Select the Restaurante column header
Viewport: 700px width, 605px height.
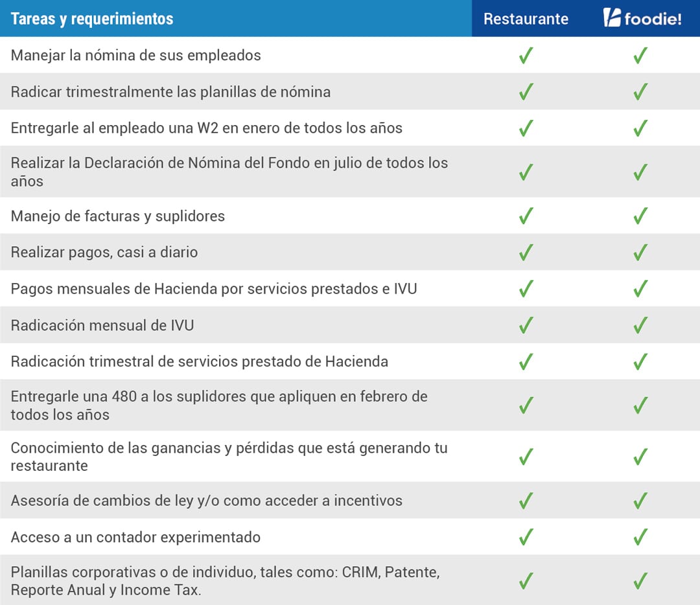point(526,19)
